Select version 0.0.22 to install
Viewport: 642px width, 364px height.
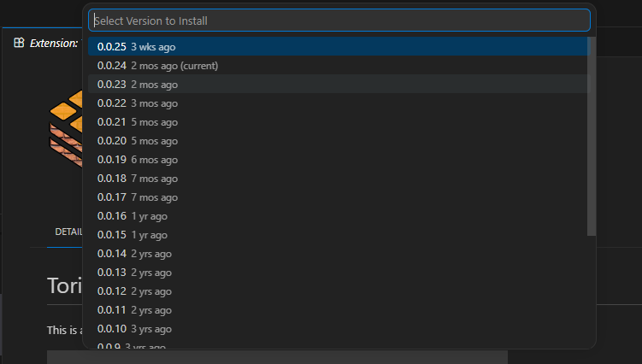[x=137, y=103]
